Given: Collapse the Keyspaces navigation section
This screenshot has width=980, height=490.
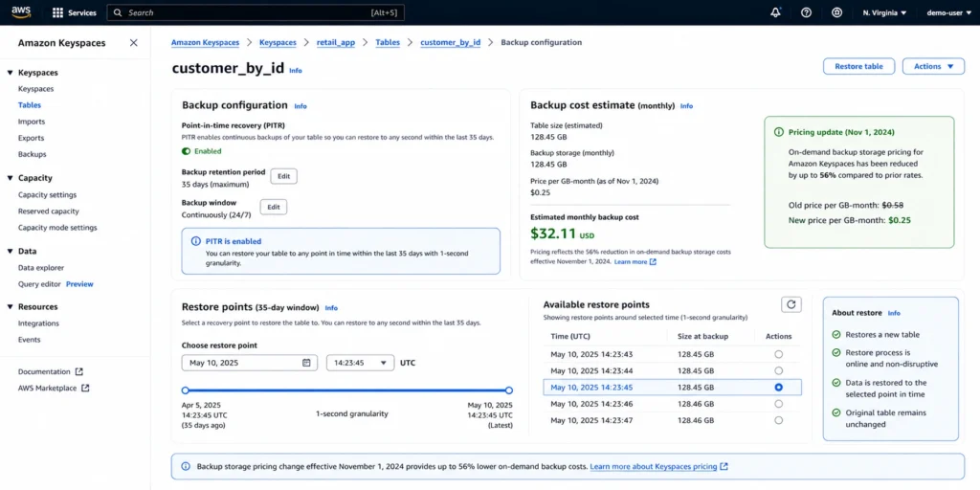Looking at the screenshot, I should (11, 73).
